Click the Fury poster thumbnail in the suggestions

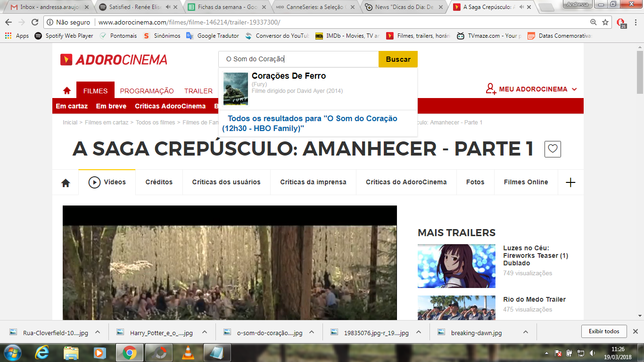pos(236,89)
